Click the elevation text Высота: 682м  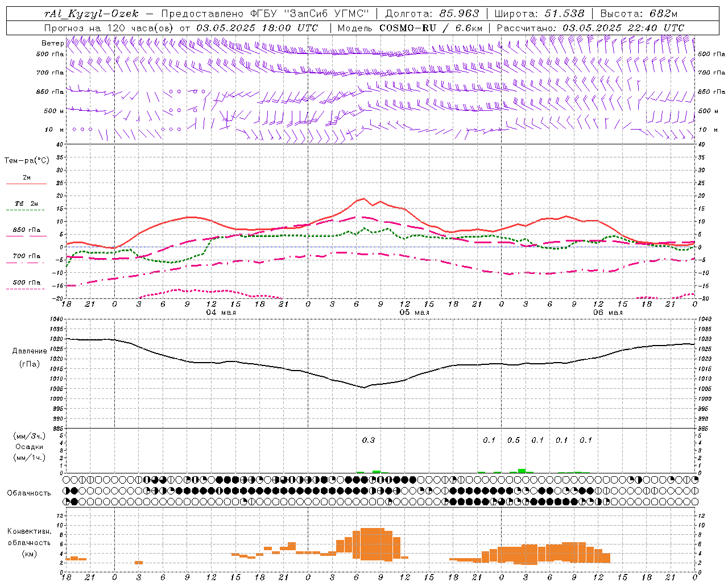(639, 14)
